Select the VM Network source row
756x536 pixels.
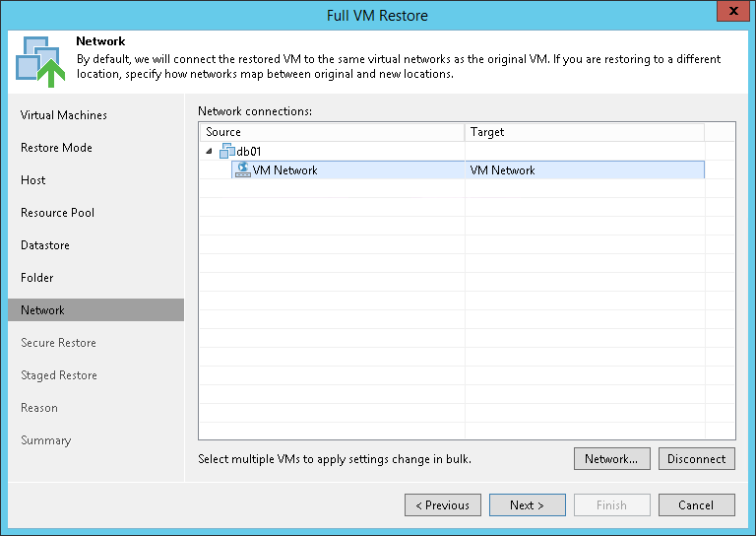click(285, 170)
